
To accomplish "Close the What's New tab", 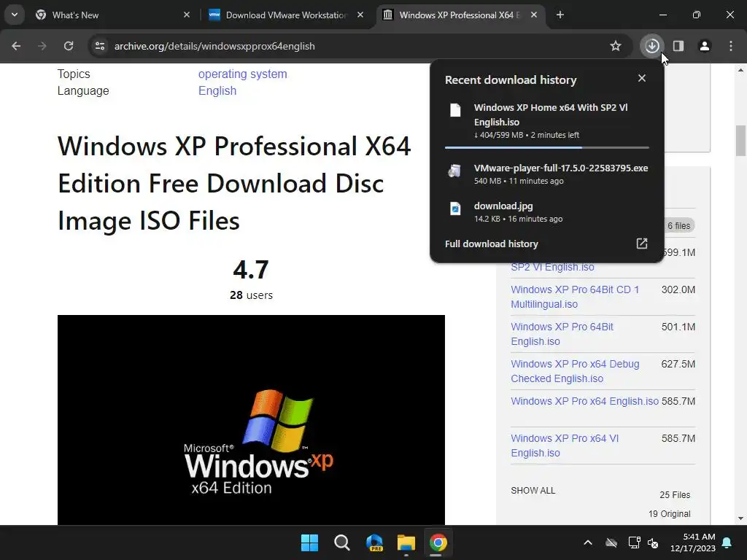I will pos(187,15).
